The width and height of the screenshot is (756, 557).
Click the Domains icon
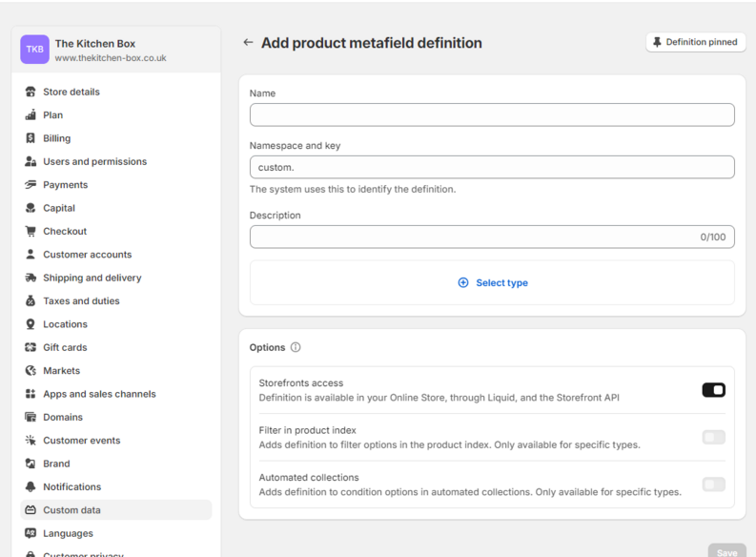point(31,417)
